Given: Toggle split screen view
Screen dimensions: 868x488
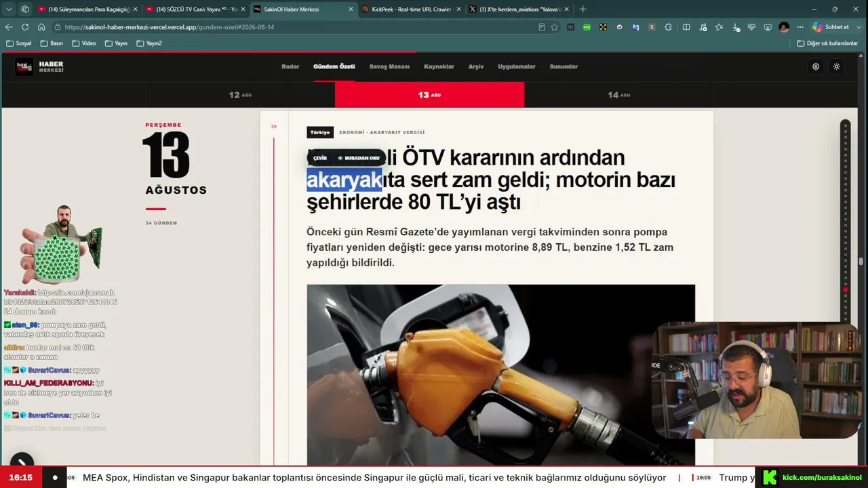Looking at the screenshot, I should pos(686,27).
